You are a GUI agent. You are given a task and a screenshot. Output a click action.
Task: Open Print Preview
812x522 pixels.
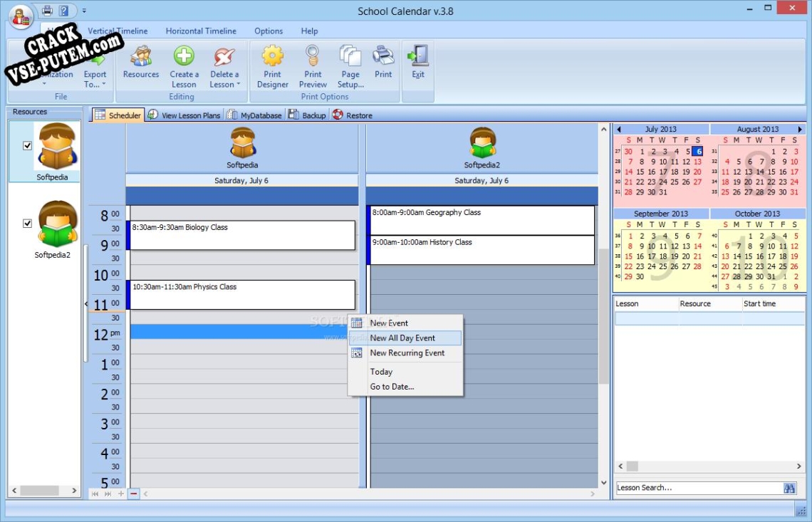(x=313, y=57)
